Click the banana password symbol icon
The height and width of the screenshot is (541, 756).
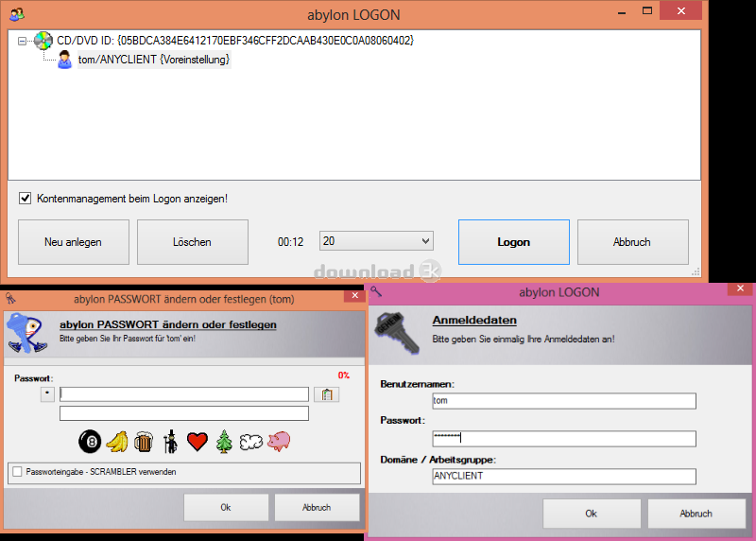coord(117,441)
